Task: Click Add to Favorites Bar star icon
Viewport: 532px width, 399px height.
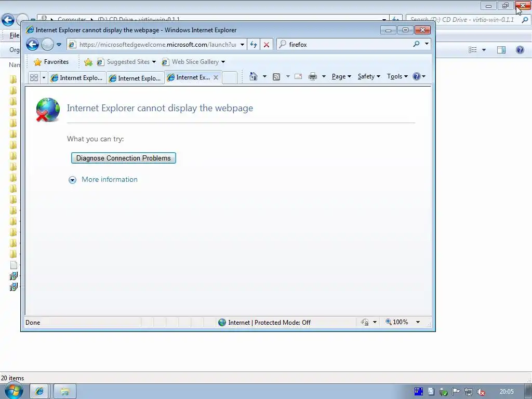Action: click(88, 62)
